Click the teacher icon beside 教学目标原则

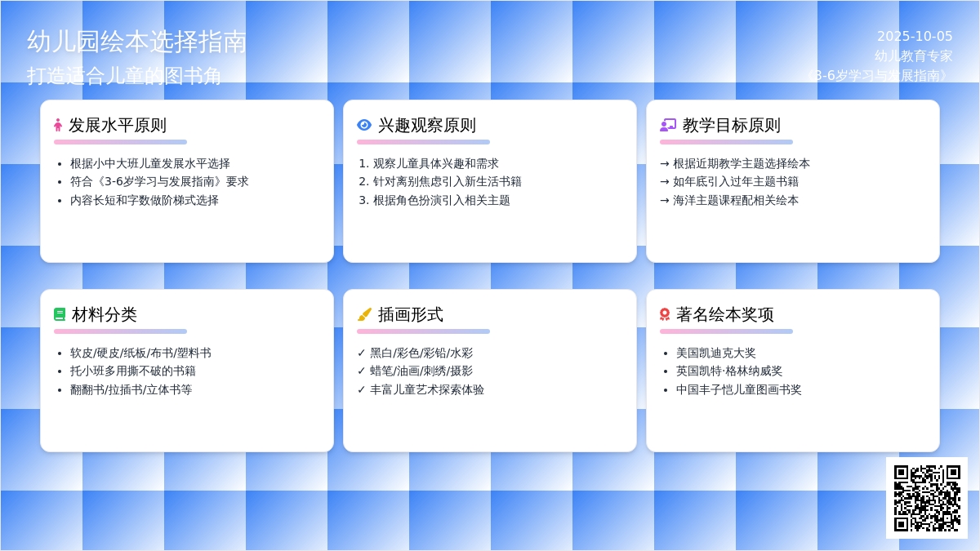pos(667,125)
